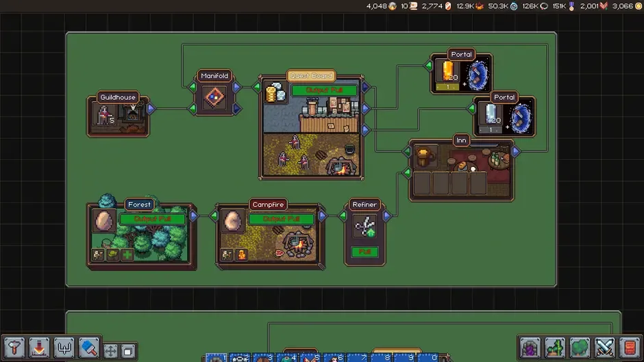Click the Output Full bar in Quest Board
Screen dimensions: 644x362
pos(325,90)
